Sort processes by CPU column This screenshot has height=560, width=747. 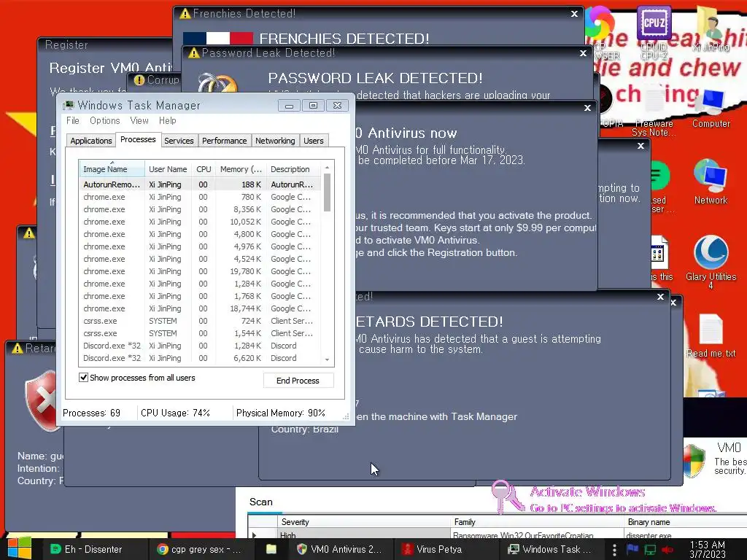pyautogui.click(x=204, y=169)
